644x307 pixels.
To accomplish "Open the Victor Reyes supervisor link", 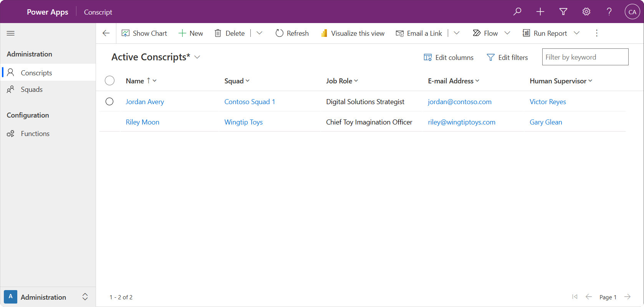I will 548,102.
